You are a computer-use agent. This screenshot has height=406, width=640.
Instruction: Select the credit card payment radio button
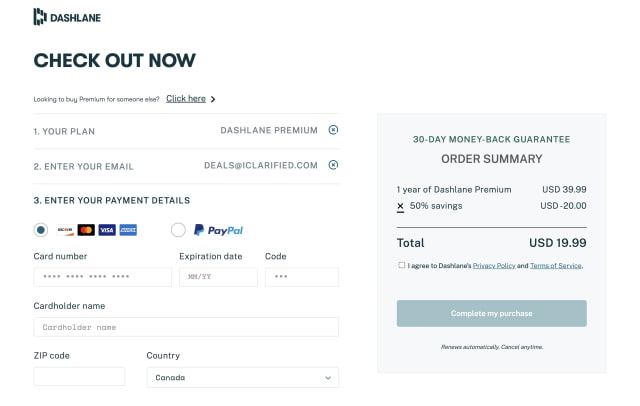(x=41, y=230)
